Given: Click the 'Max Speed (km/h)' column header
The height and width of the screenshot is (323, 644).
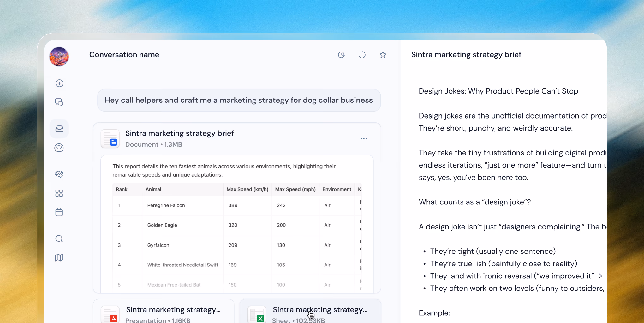Looking at the screenshot, I should click(247, 189).
